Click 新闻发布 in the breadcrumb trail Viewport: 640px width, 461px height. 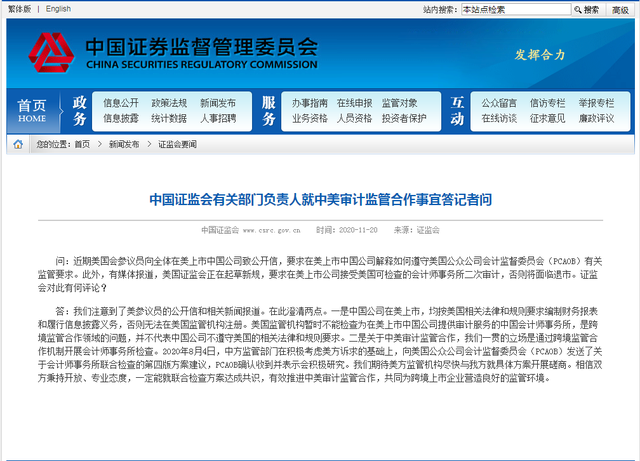click(124, 145)
